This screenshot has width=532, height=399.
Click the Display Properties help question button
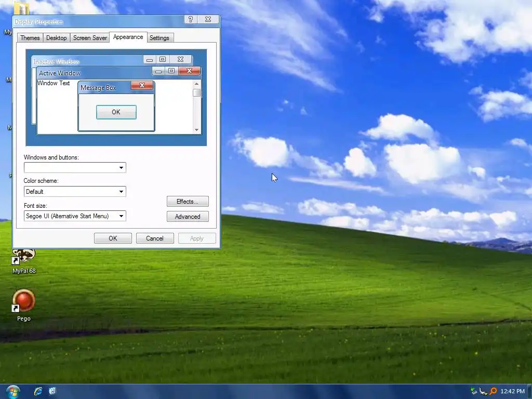point(191,19)
